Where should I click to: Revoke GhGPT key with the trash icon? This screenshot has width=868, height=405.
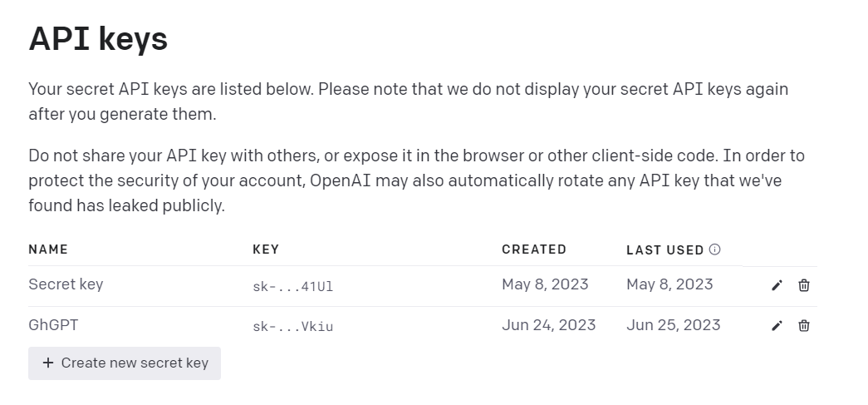point(804,325)
